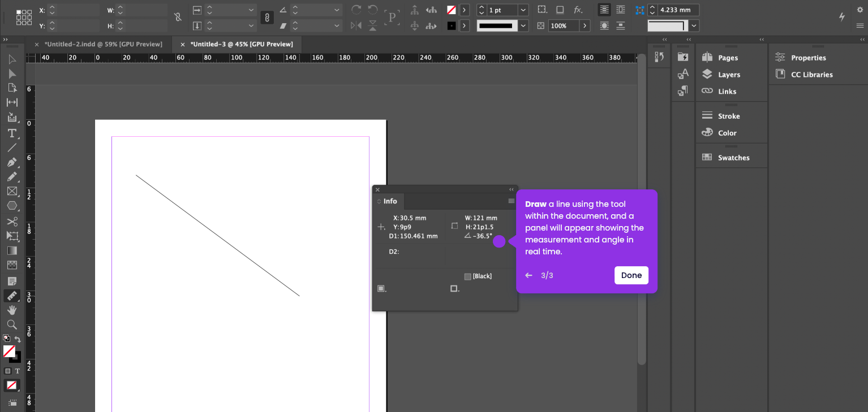Screen dimensions: 868x412
Task: Toggle formatting affects text button
Action: [18, 371]
